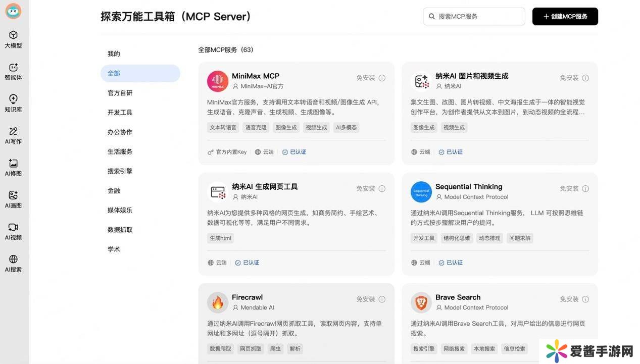Viewport: 640px width, 364px height.
Task: Click the 创建MCP服务 button
Action: (x=565, y=16)
